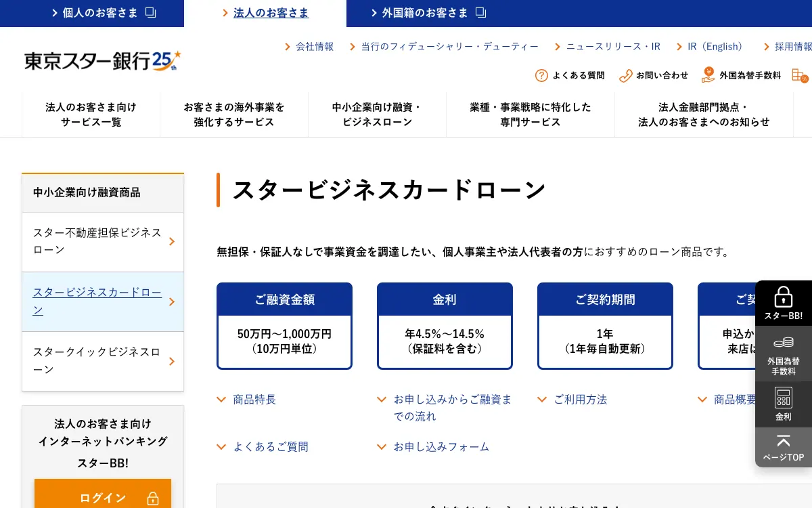
Task: Open 法人のお客さま向けサービス一覧 menu
Action: [x=91, y=114]
